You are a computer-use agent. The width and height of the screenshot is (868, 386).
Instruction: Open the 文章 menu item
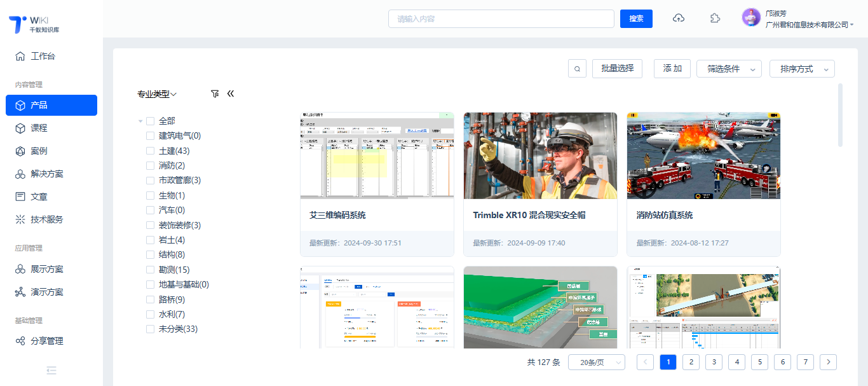pos(51,196)
